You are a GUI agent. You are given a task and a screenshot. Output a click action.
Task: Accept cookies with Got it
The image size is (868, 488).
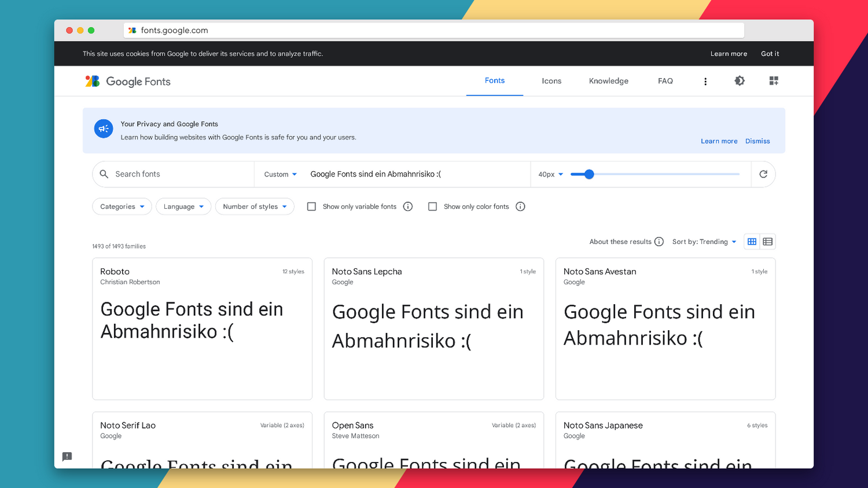(770, 53)
